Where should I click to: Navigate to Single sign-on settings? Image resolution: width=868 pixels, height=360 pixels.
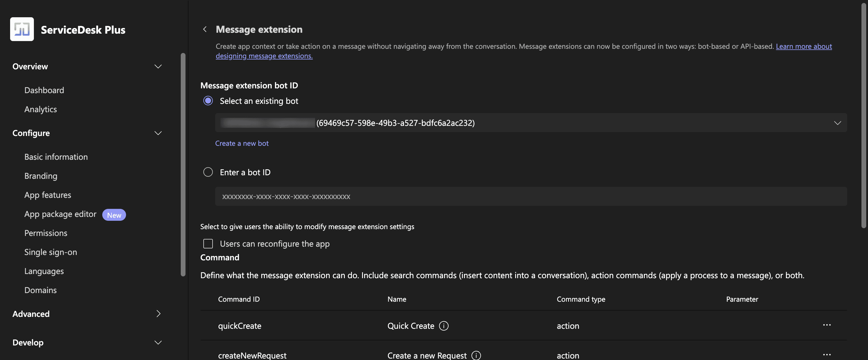pos(51,252)
